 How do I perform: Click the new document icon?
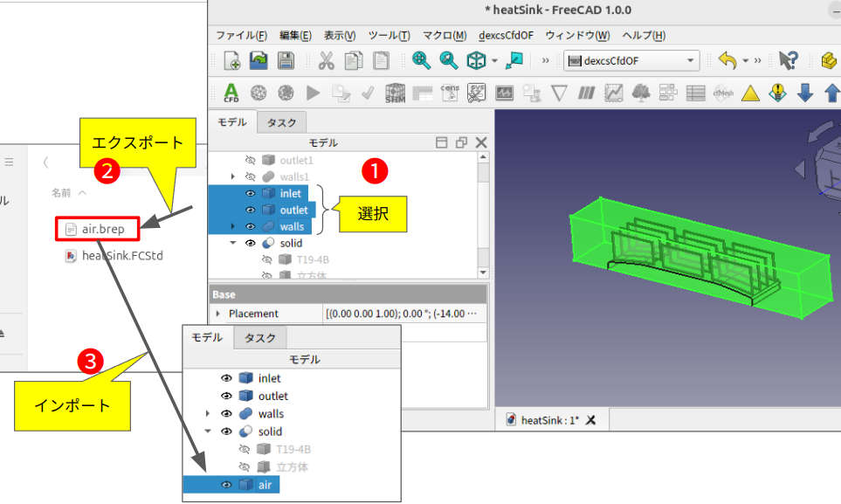click(232, 60)
